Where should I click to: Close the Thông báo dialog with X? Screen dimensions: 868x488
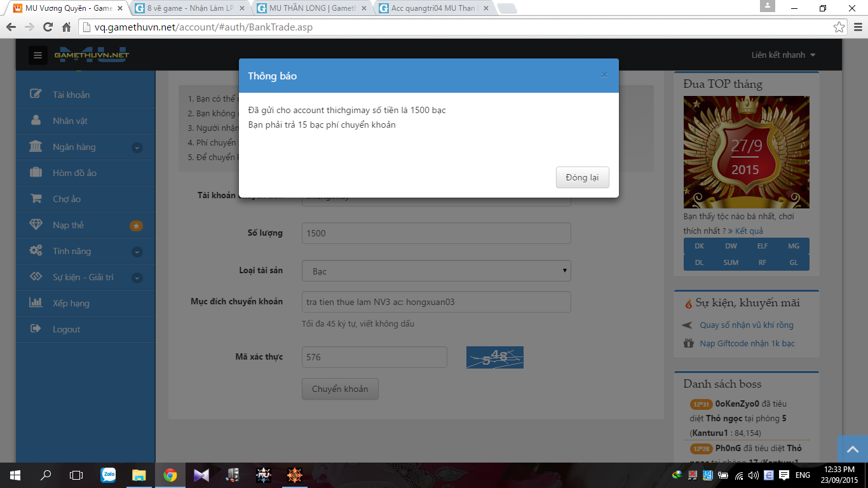coord(604,75)
